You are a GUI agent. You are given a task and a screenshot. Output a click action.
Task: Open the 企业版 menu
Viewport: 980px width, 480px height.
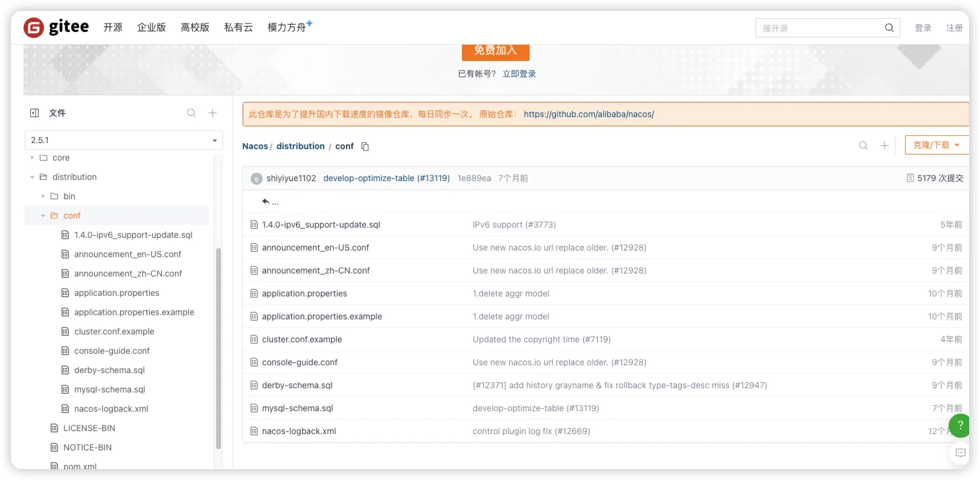click(x=152, y=27)
